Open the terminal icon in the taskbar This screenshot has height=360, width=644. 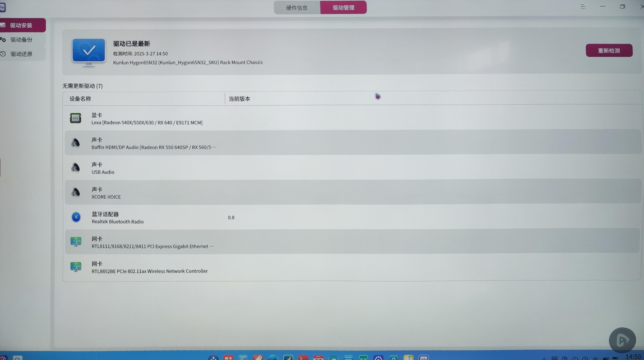(x=303, y=358)
